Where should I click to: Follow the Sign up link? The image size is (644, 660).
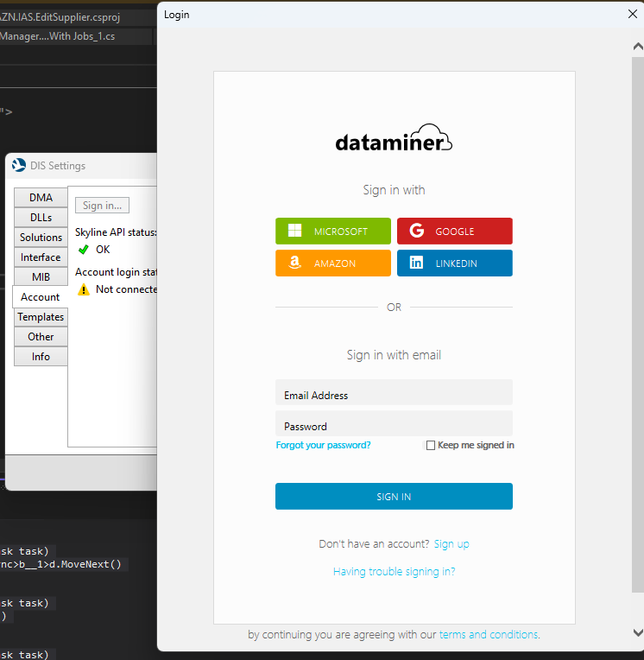click(x=451, y=544)
